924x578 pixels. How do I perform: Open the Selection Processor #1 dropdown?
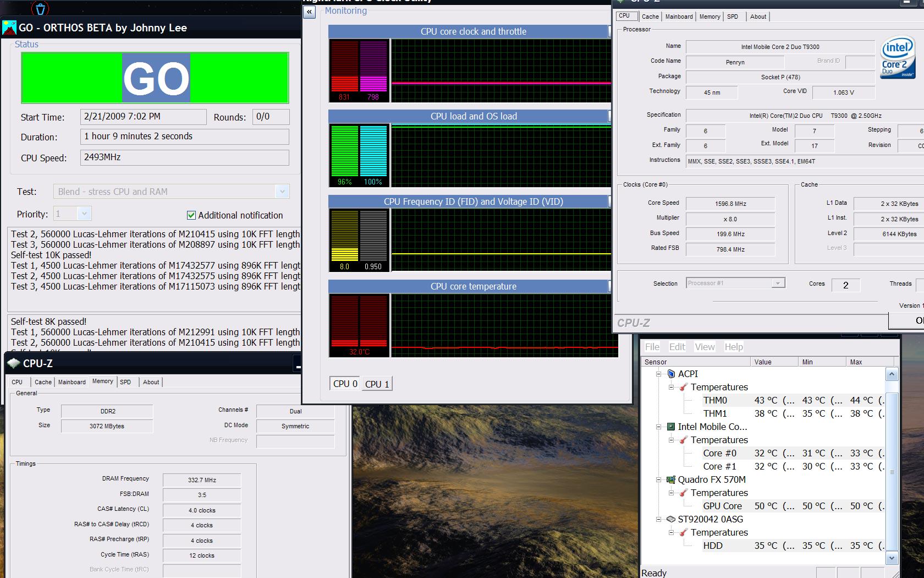tap(778, 283)
